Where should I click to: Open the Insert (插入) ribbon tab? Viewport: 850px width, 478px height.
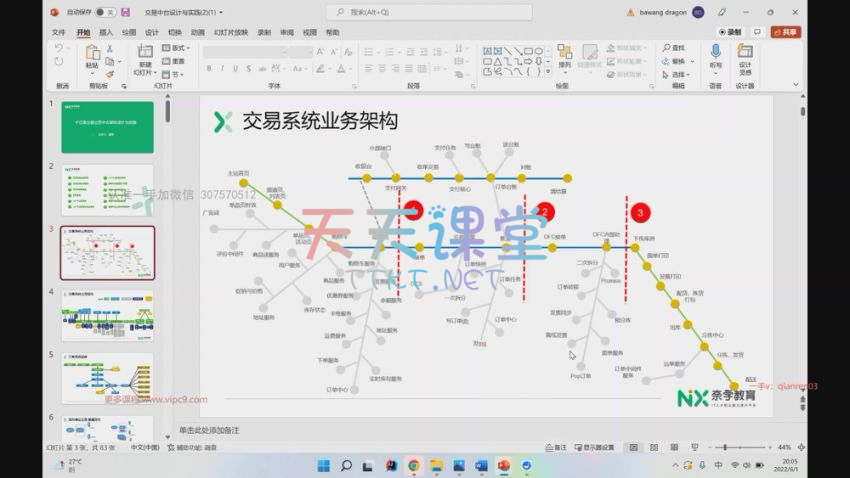[x=106, y=32]
